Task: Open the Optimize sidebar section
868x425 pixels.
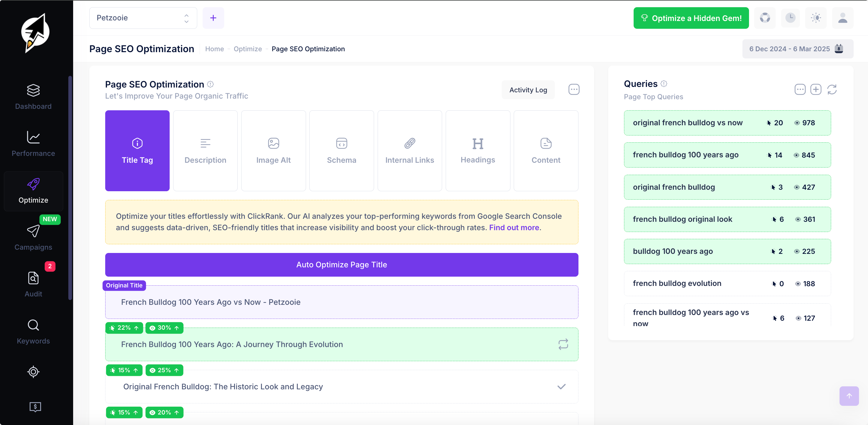Action: (33, 191)
